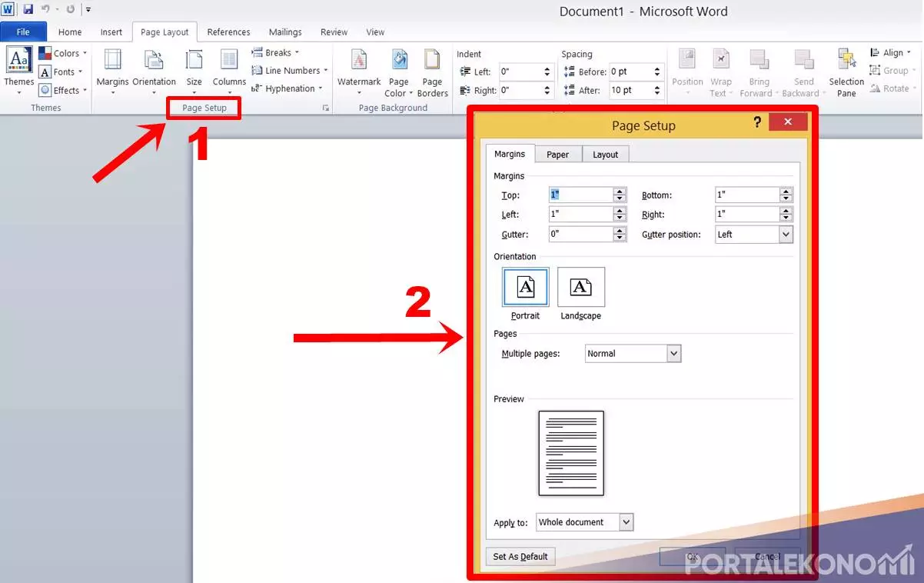Click the Help question mark in Page Setup

757,122
